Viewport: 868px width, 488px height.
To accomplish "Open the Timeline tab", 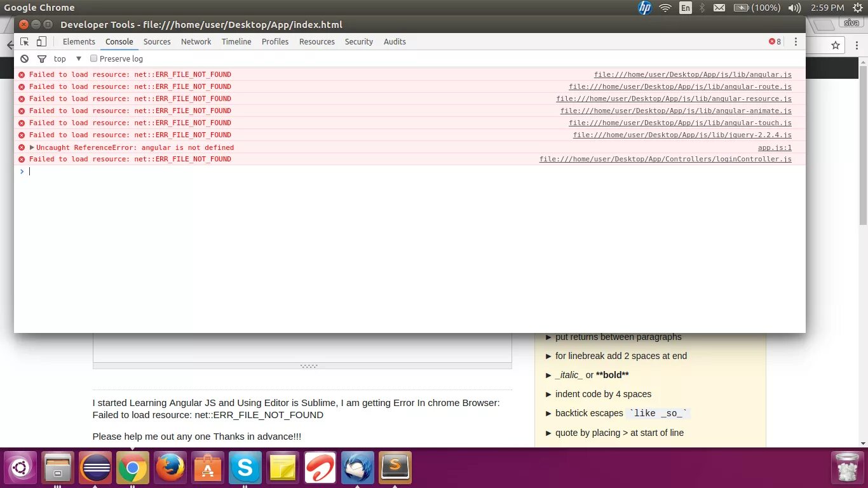I will tap(236, 41).
